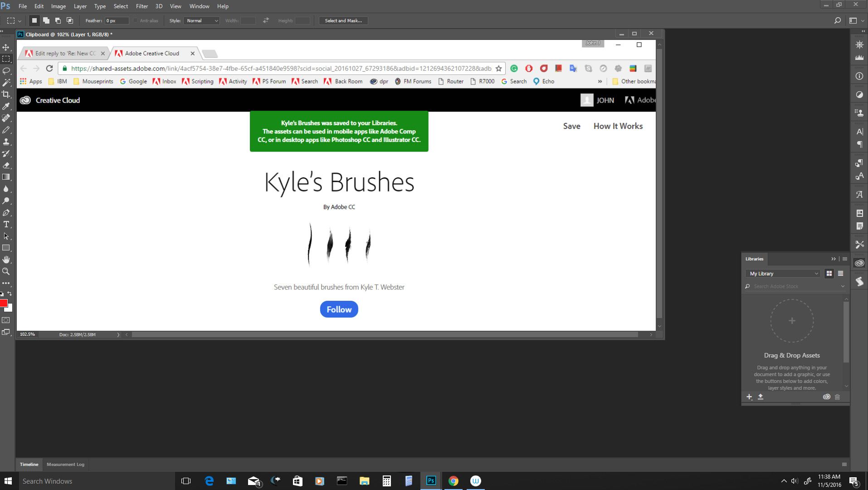Switch Libraries to grid view
This screenshot has width=868, height=490.
click(x=829, y=274)
